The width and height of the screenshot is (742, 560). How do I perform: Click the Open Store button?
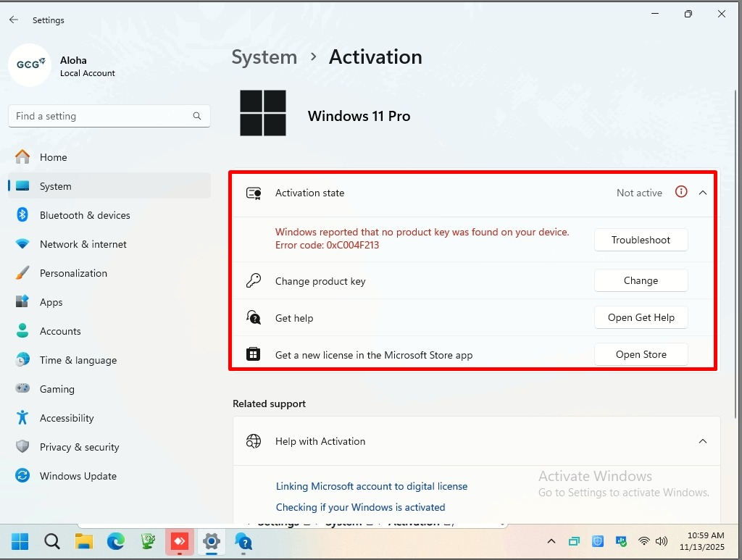(x=641, y=354)
